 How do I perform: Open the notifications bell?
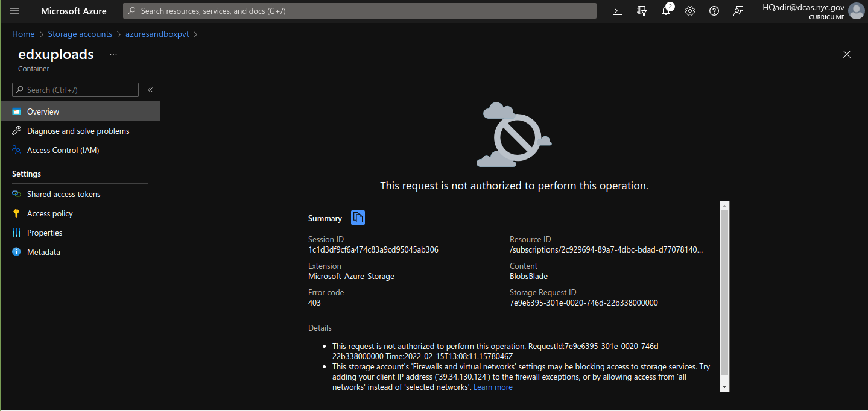coord(666,11)
